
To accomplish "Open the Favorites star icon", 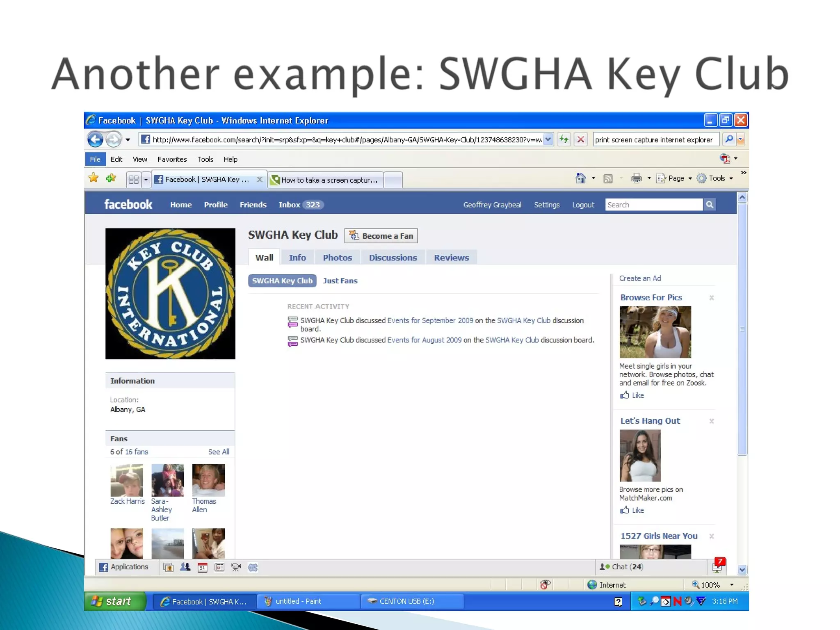I will coord(94,178).
